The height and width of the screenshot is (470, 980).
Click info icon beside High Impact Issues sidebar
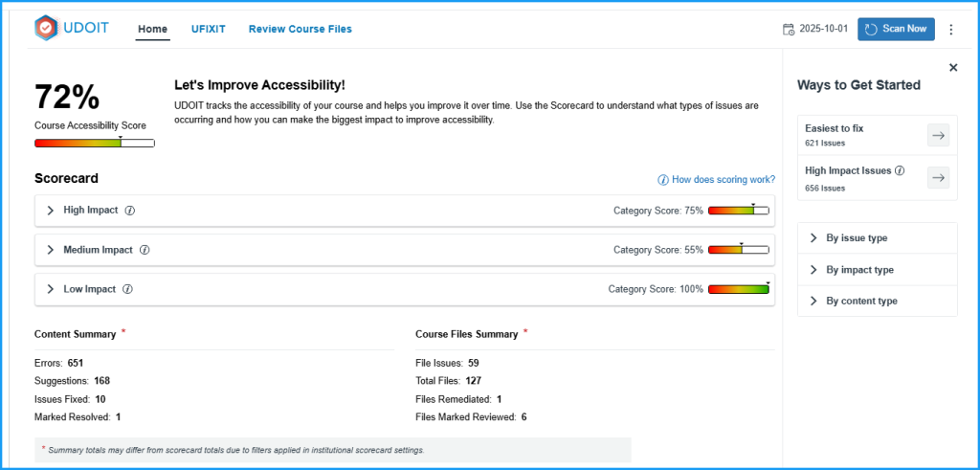coord(900,171)
